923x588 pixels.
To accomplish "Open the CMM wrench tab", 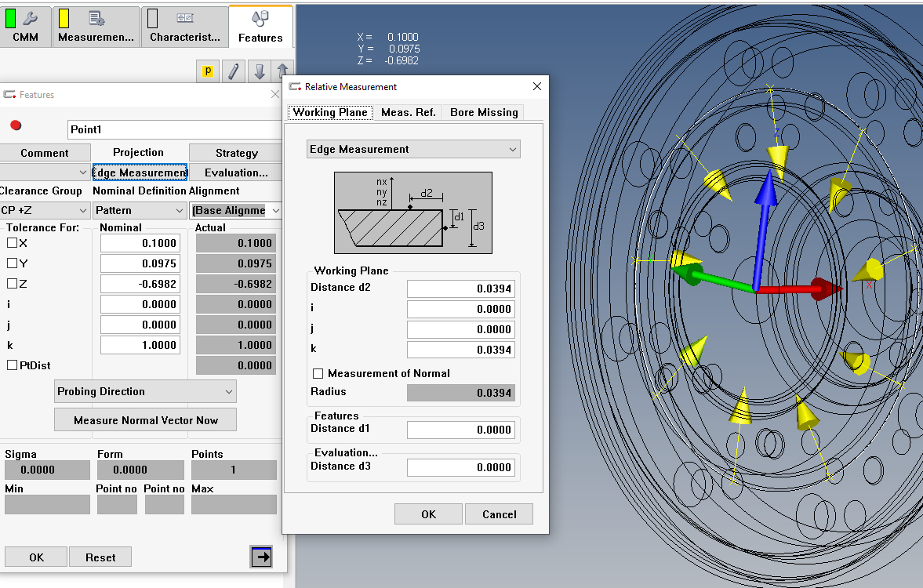I will point(26,27).
